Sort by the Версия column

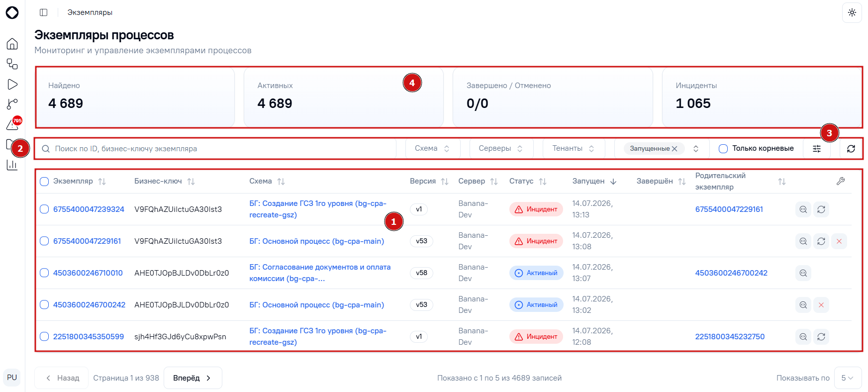tap(445, 182)
